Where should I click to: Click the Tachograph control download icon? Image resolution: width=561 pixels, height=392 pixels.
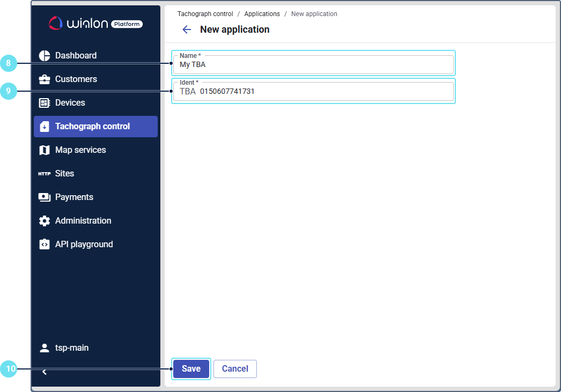[45, 127]
